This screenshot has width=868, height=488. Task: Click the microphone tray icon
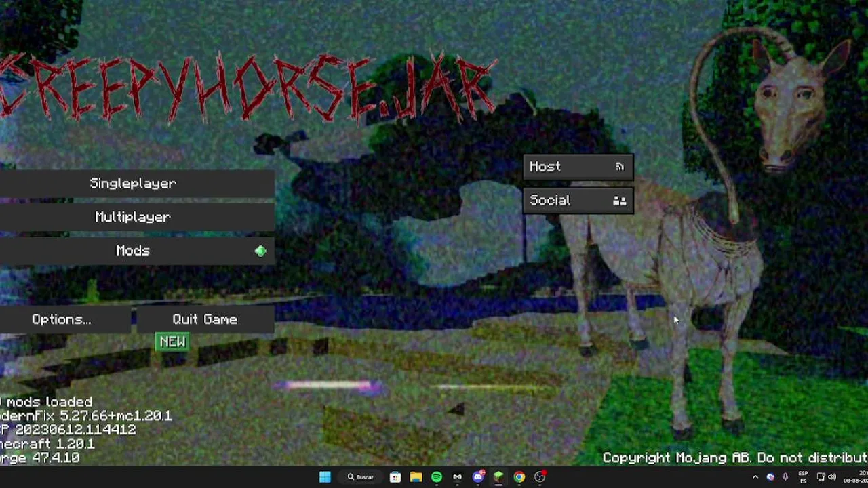pyautogui.click(x=785, y=477)
